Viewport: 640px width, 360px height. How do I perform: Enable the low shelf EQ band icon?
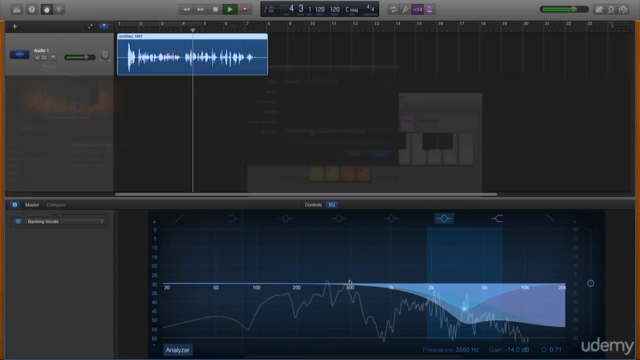(233, 219)
